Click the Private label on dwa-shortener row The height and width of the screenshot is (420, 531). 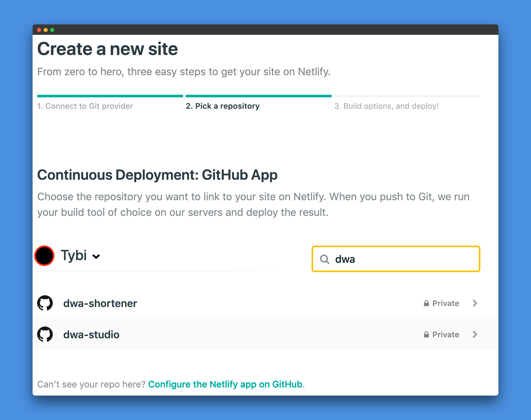pyautogui.click(x=446, y=303)
